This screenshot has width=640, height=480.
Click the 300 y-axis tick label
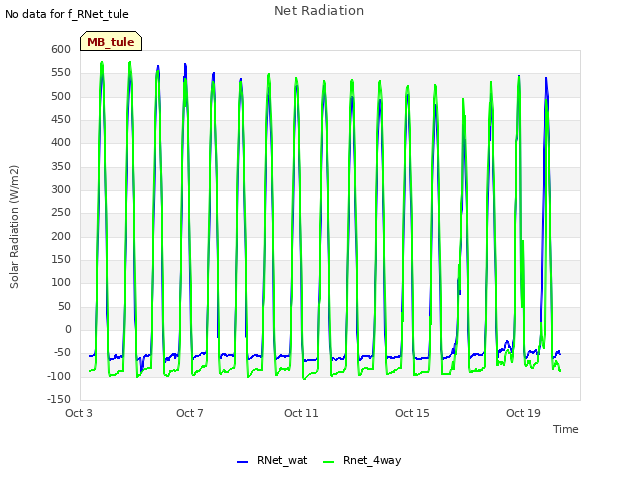[x=61, y=189]
